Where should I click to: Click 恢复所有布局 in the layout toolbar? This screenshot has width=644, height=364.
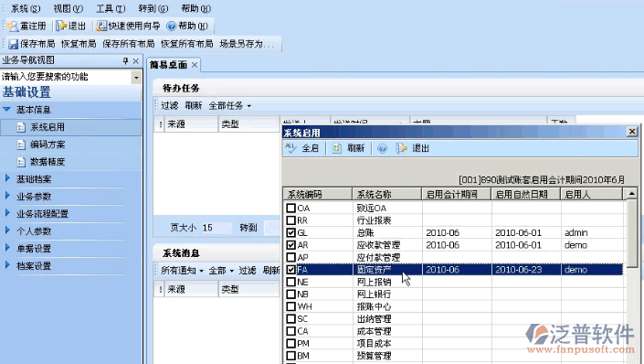187,44
